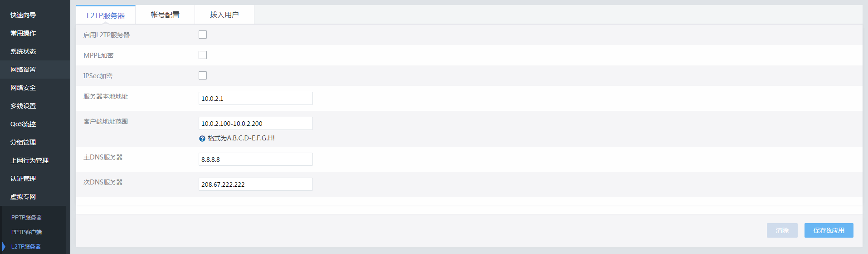868x254 pixels.
Task: Expand the 网络安全 sidebar section
Action: pyautogui.click(x=23, y=88)
